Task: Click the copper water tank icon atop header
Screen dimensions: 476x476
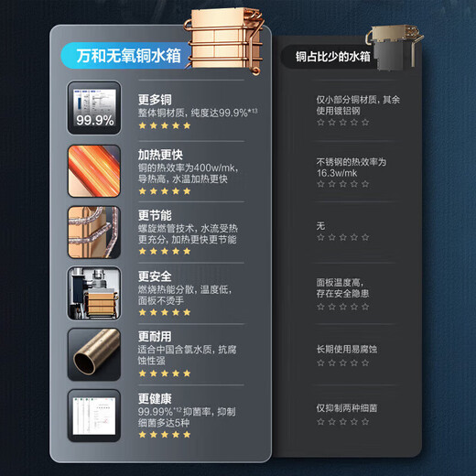Action: 224,40
